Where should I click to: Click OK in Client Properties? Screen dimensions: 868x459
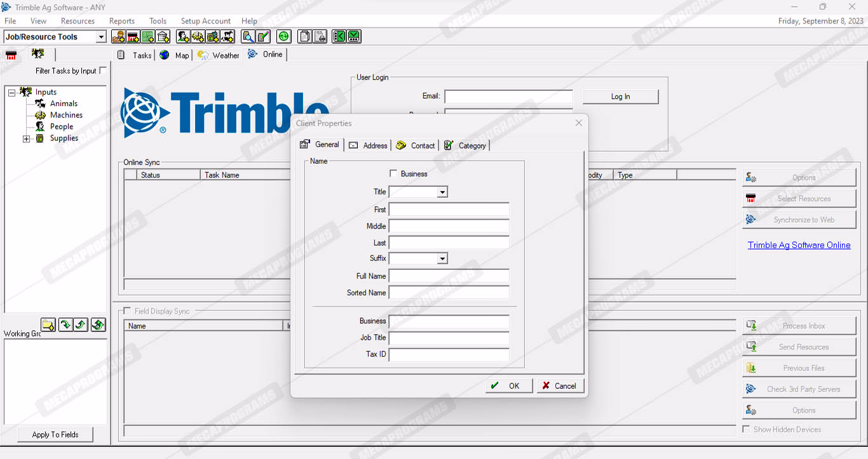pos(509,385)
